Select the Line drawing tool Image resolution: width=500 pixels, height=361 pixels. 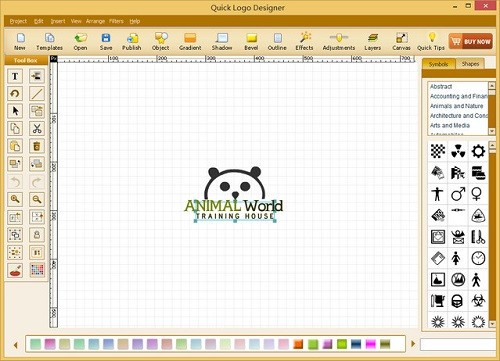(x=37, y=94)
